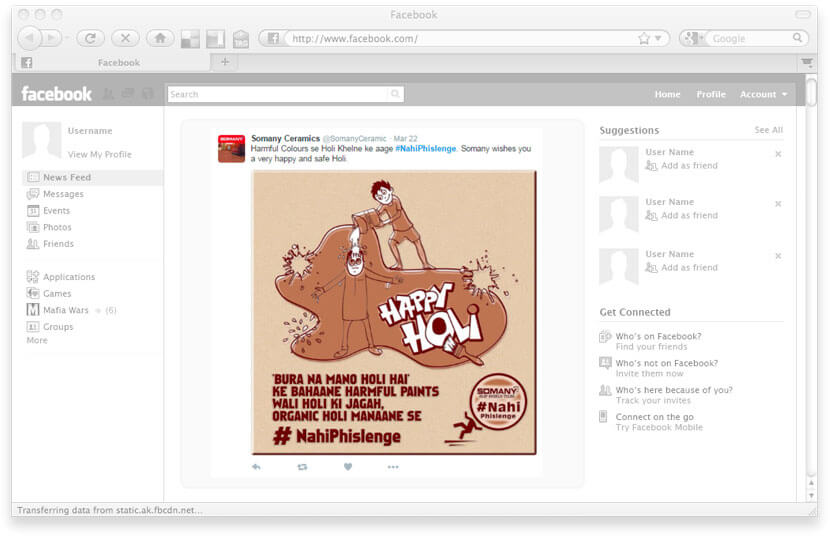
Task: Click Track your invites link
Action: click(x=653, y=400)
